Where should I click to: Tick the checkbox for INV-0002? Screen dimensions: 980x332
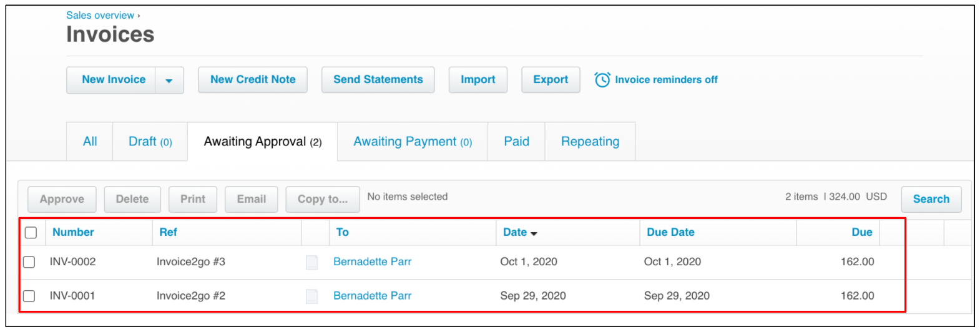[29, 262]
